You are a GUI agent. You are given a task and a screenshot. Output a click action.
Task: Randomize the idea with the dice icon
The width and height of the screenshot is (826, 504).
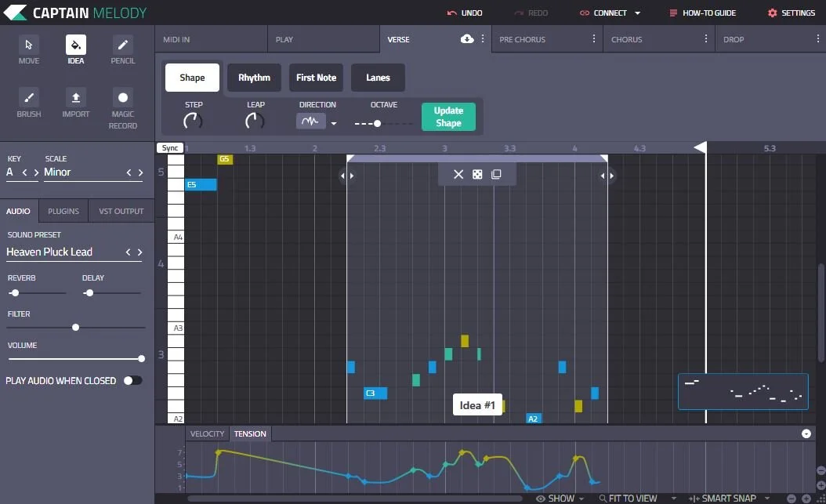click(477, 174)
